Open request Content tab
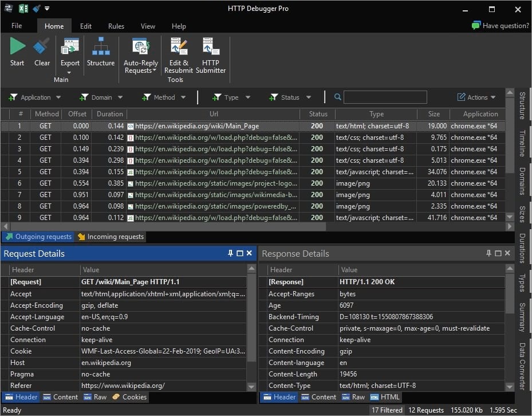 point(61,397)
